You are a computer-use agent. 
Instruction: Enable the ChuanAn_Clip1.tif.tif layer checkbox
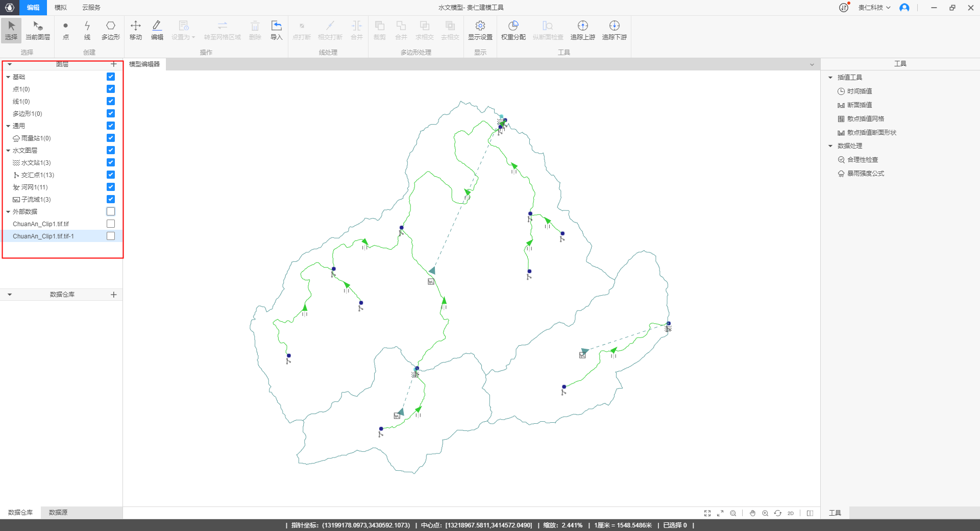(x=111, y=224)
